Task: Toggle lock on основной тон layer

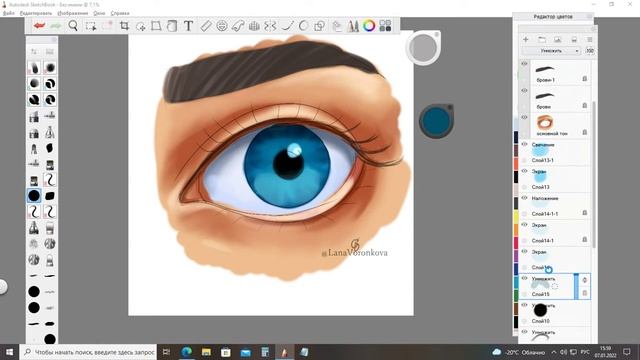Action: (584, 132)
